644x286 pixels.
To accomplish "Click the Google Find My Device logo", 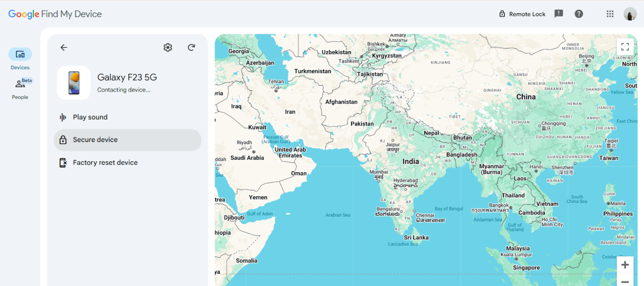I will [55, 14].
